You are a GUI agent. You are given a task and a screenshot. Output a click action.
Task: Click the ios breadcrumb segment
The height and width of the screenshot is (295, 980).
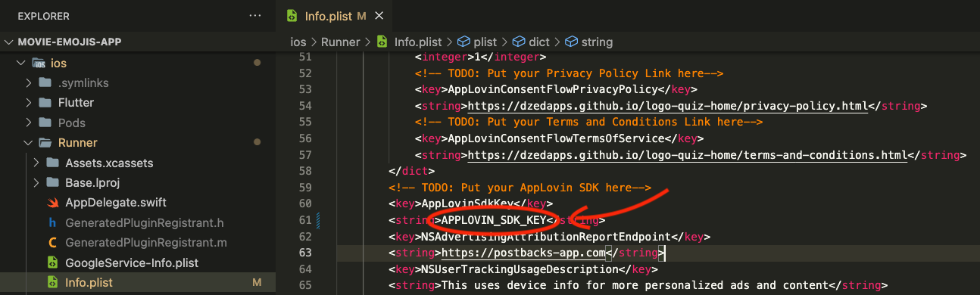point(298,42)
